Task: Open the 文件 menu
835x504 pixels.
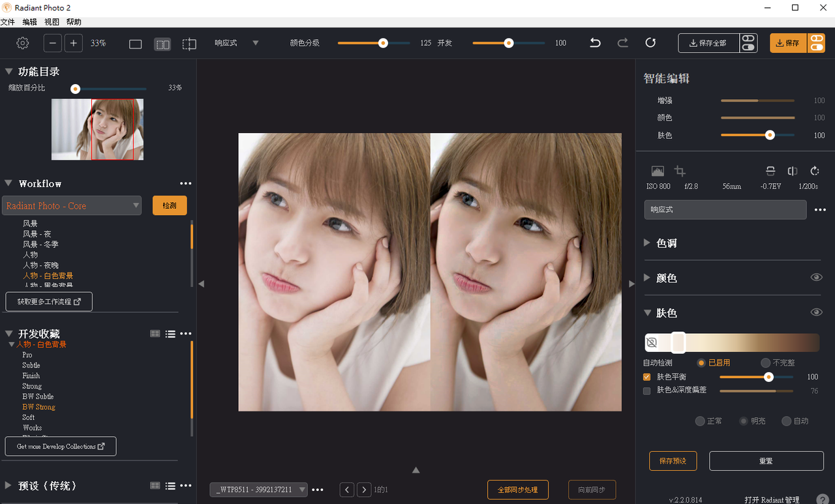Action: (7, 22)
